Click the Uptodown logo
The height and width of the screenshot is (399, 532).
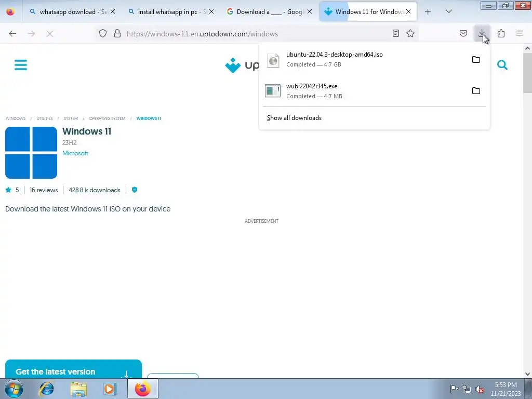point(242,65)
